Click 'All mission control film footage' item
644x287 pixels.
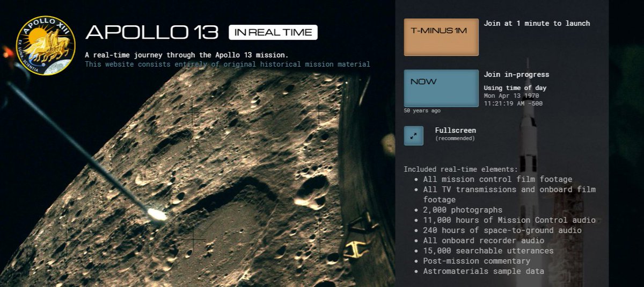[497, 180]
